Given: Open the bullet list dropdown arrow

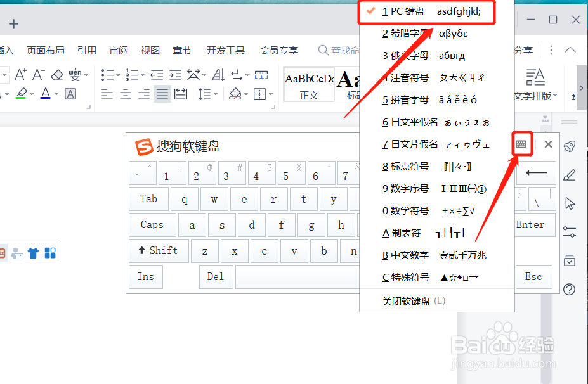Looking at the screenshot, I should [x=117, y=75].
